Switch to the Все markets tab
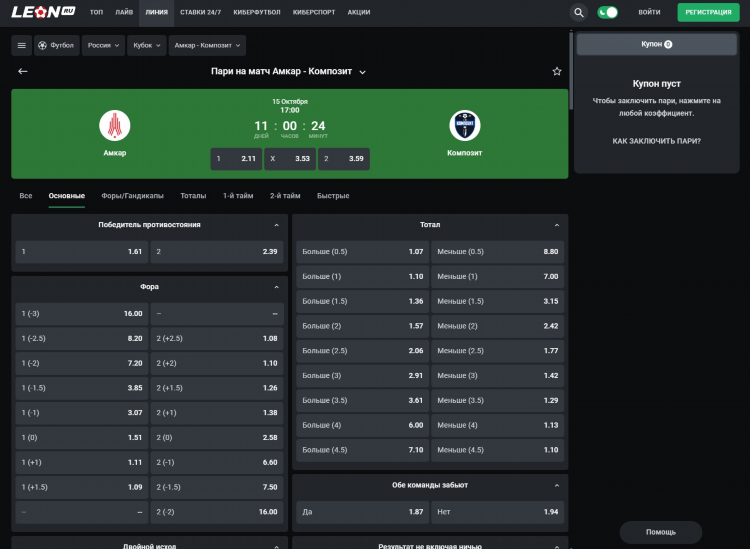 [26, 196]
